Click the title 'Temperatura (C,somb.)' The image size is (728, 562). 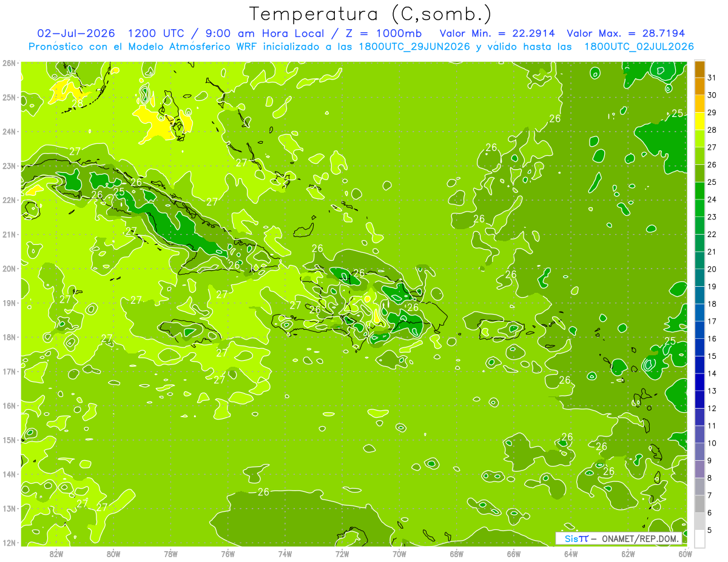point(371,14)
